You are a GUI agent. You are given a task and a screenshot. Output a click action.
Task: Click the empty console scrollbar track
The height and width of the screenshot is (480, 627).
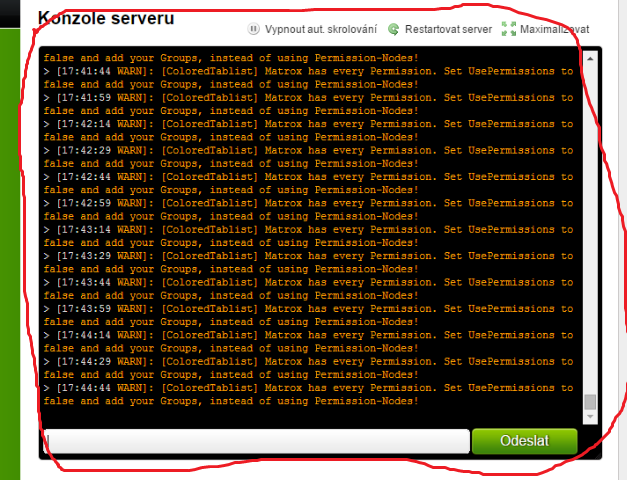[x=590, y=220]
